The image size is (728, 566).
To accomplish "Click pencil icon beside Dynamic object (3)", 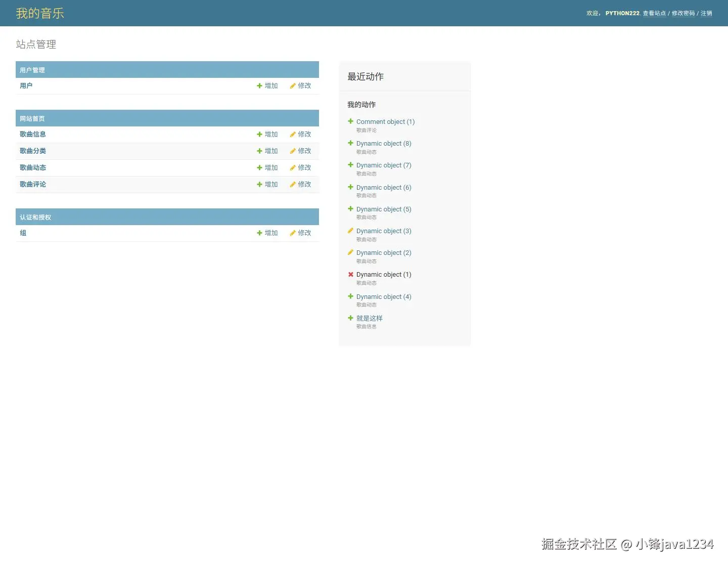I will coord(350,231).
